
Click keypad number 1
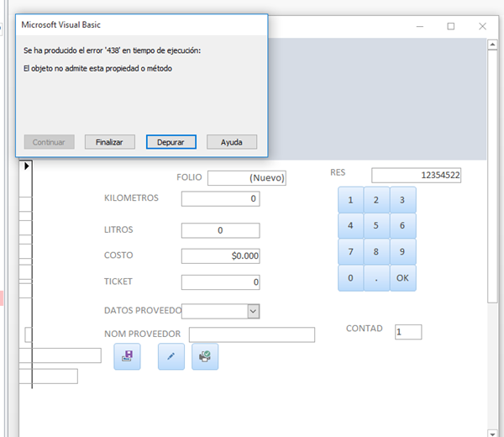tap(350, 200)
